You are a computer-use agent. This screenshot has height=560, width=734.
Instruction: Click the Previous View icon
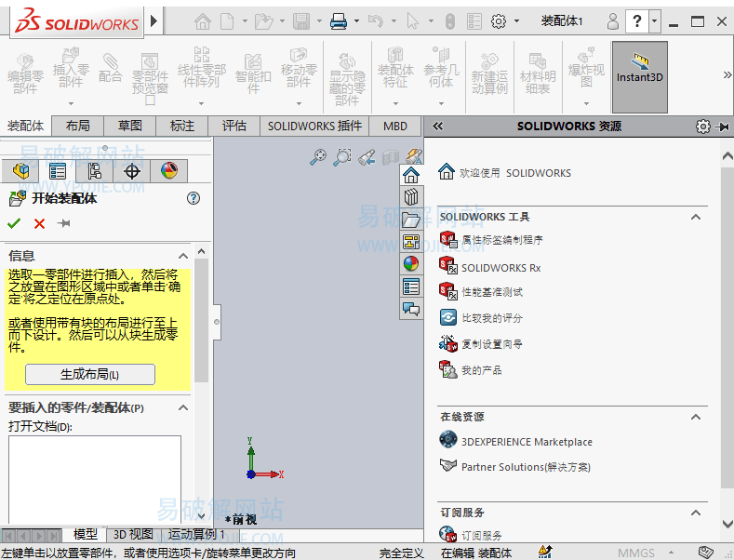click(x=367, y=157)
